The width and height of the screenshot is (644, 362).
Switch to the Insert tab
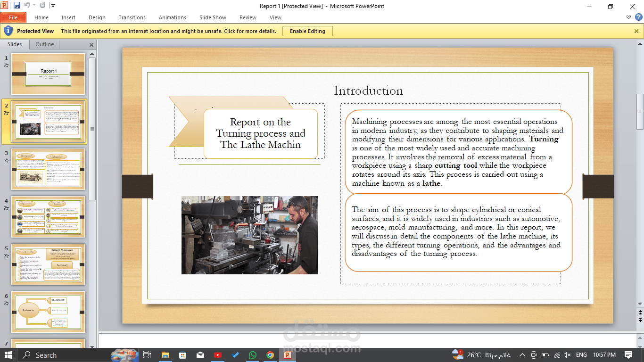point(68,17)
